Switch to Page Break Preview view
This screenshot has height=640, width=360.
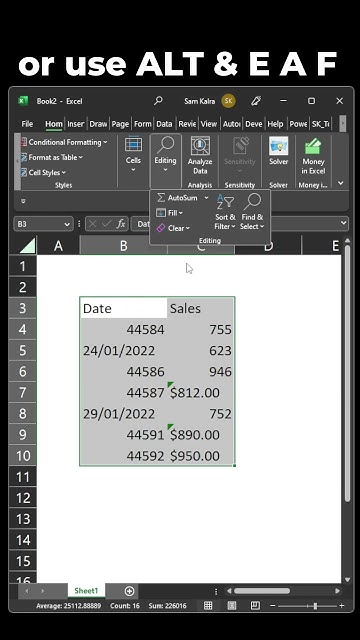[x=255, y=606]
